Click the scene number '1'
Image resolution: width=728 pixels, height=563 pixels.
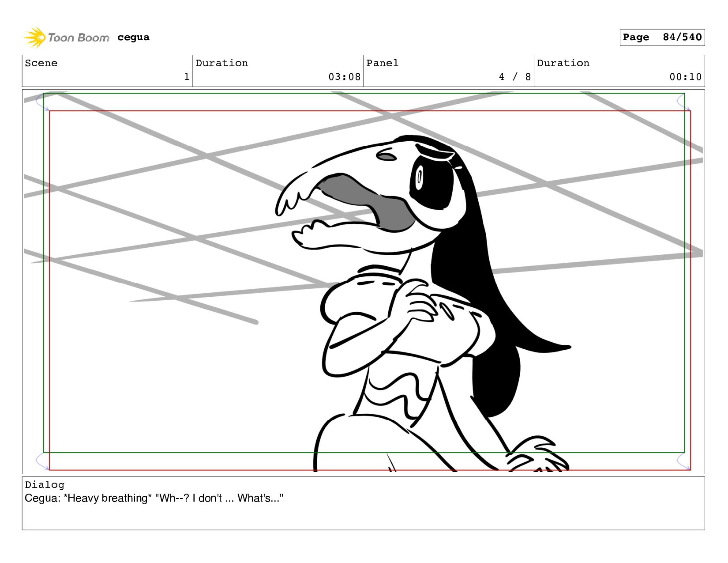(x=187, y=77)
